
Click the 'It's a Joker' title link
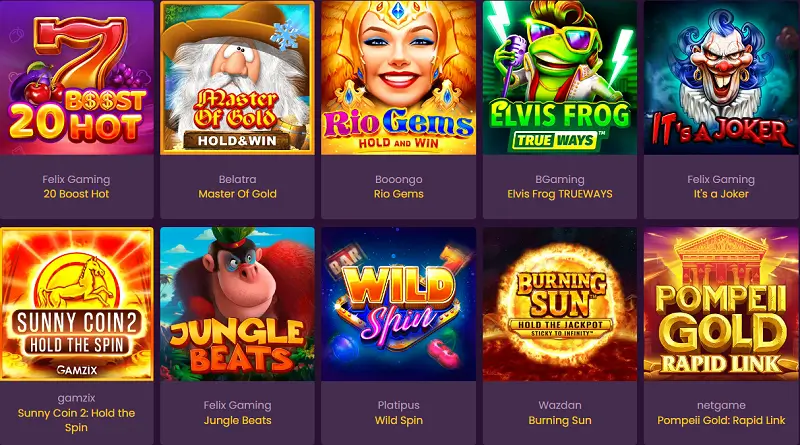click(721, 194)
